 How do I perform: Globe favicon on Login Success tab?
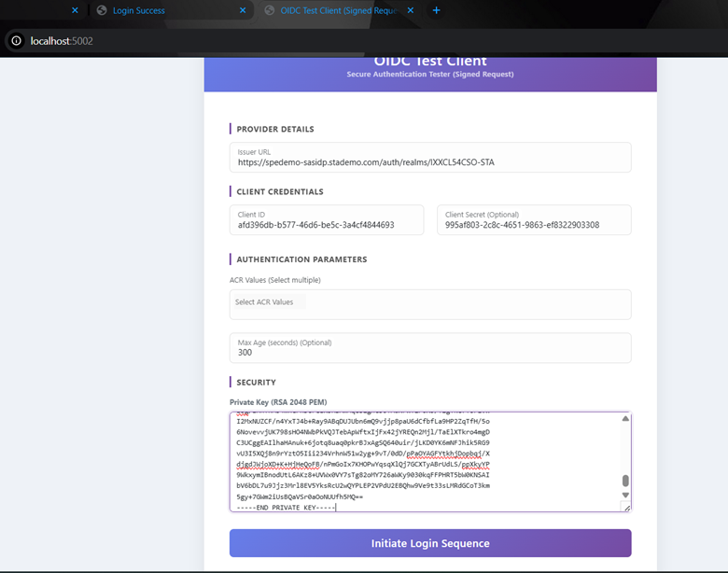tap(102, 10)
